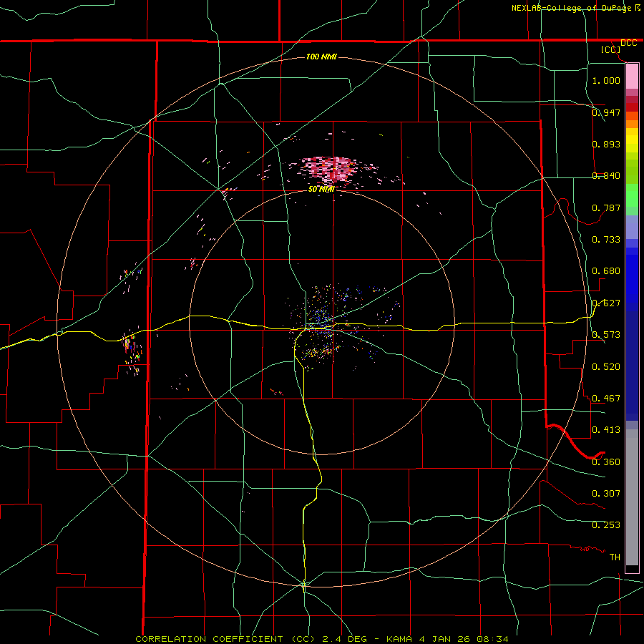Select the 0.360 legend value
The image size is (644, 644).
pyautogui.click(x=606, y=462)
